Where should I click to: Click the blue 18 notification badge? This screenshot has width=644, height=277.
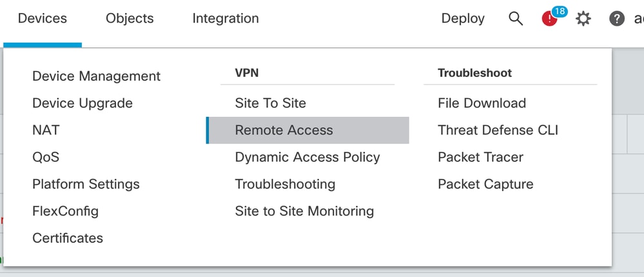click(x=560, y=11)
